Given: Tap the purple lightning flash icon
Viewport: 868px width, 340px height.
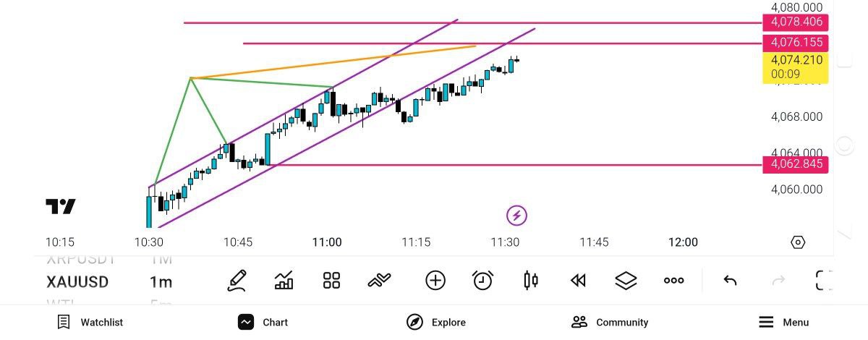Looking at the screenshot, I should click(x=516, y=215).
